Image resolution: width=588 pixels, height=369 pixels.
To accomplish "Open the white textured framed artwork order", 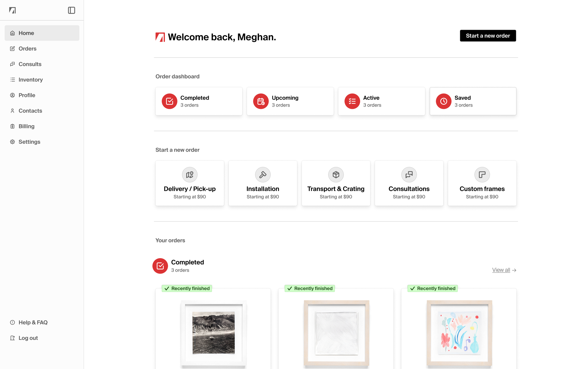I will tap(336, 333).
